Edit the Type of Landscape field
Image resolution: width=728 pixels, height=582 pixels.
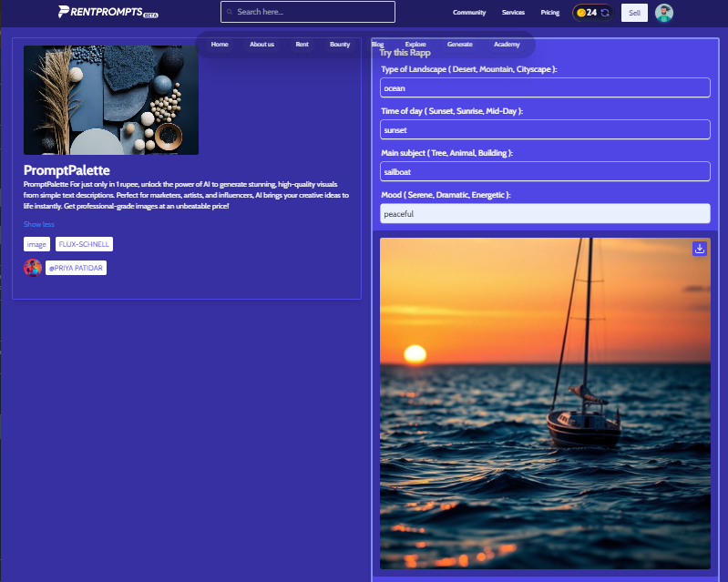tap(545, 87)
